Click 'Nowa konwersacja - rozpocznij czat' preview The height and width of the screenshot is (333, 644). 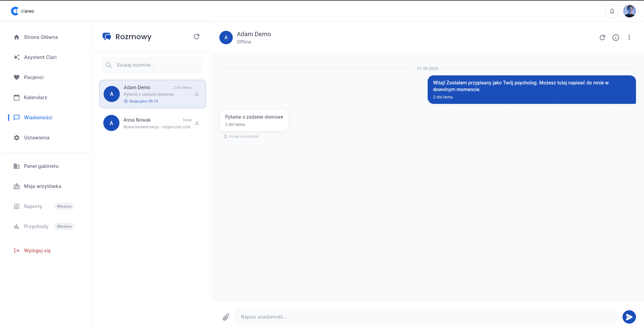click(157, 127)
